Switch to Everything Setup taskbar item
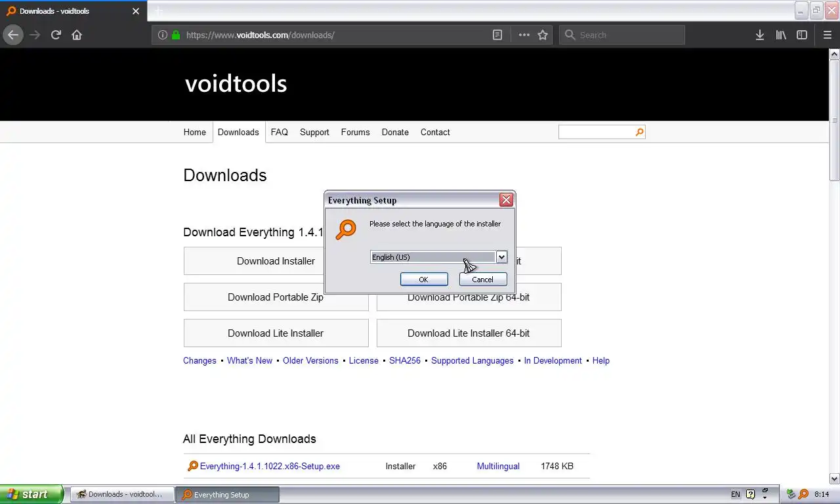The width and height of the screenshot is (840, 504). [228, 494]
